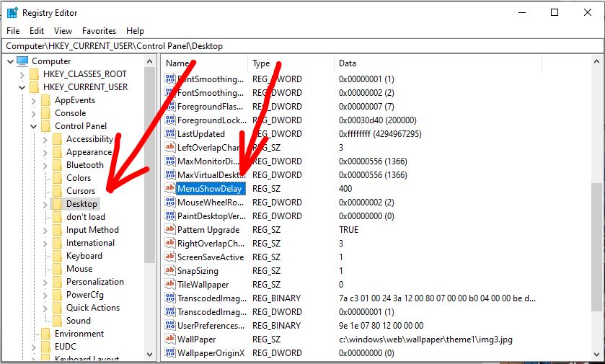Expand the Accessibility key
The width and height of the screenshot is (605, 364).
click(45, 140)
